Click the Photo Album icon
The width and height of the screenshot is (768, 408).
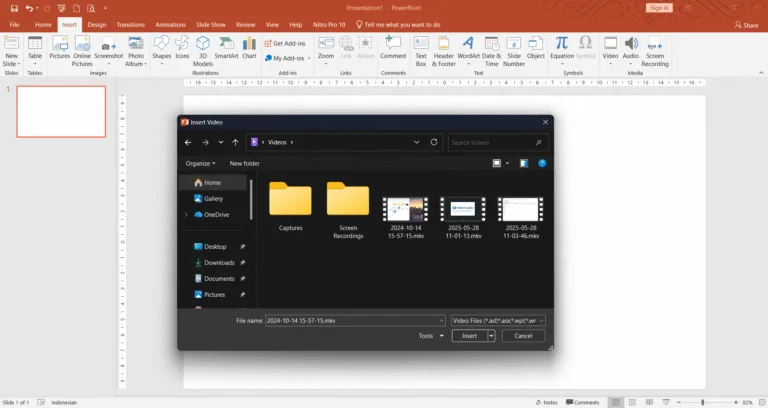[x=136, y=51]
